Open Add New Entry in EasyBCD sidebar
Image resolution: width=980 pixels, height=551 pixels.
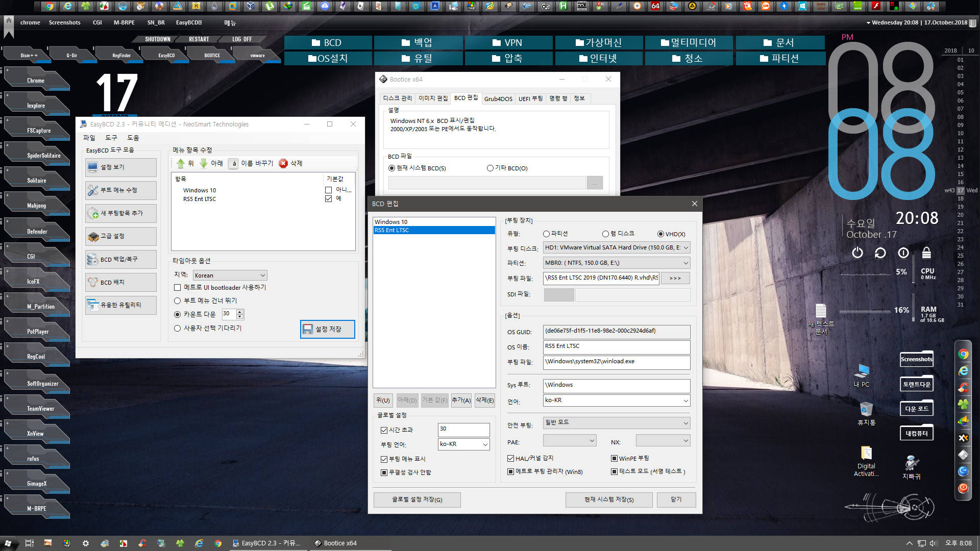(x=121, y=213)
